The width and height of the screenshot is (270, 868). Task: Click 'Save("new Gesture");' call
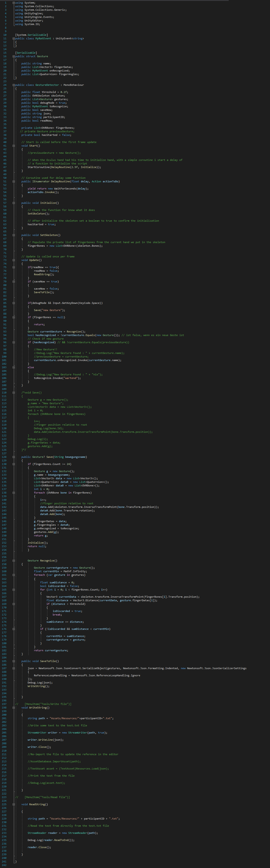50,310
